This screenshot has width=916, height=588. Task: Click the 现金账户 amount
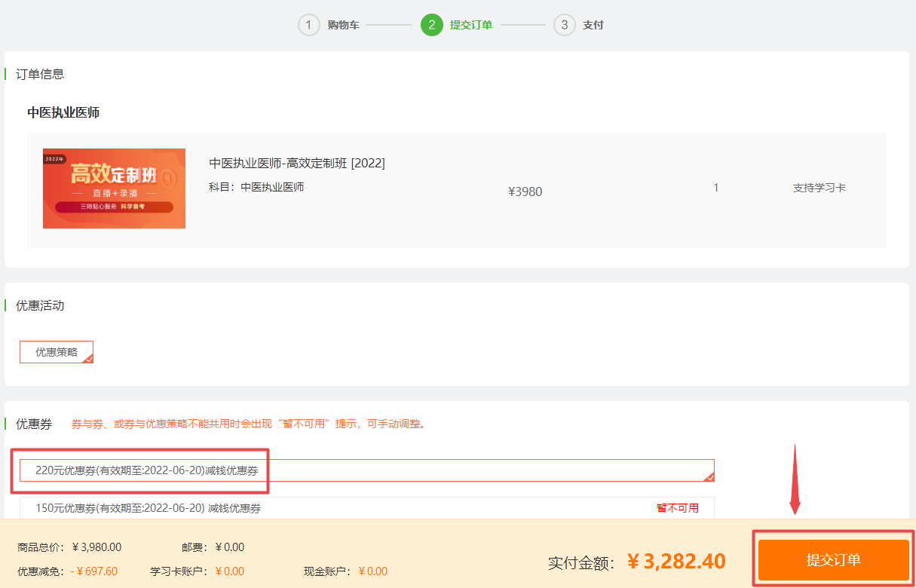click(x=372, y=571)
